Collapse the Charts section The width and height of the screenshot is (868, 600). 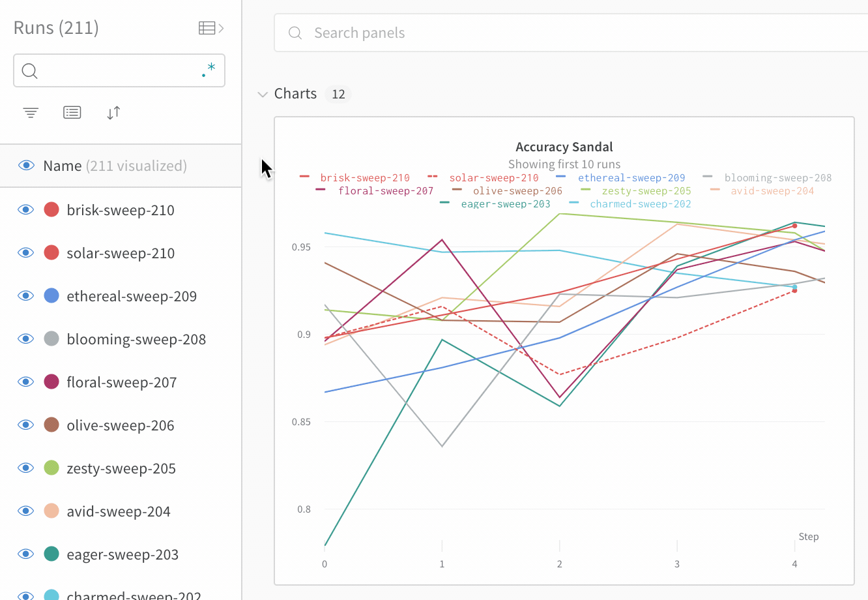263,94
